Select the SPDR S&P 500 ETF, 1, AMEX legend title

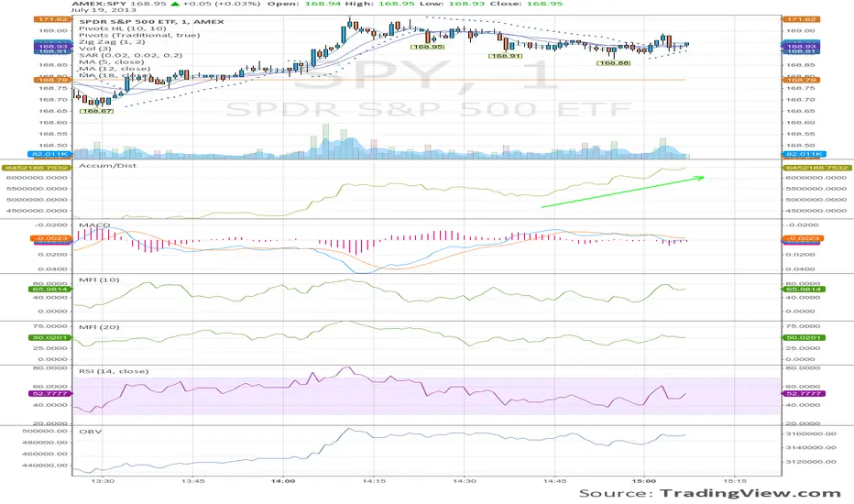coord(151,22)
